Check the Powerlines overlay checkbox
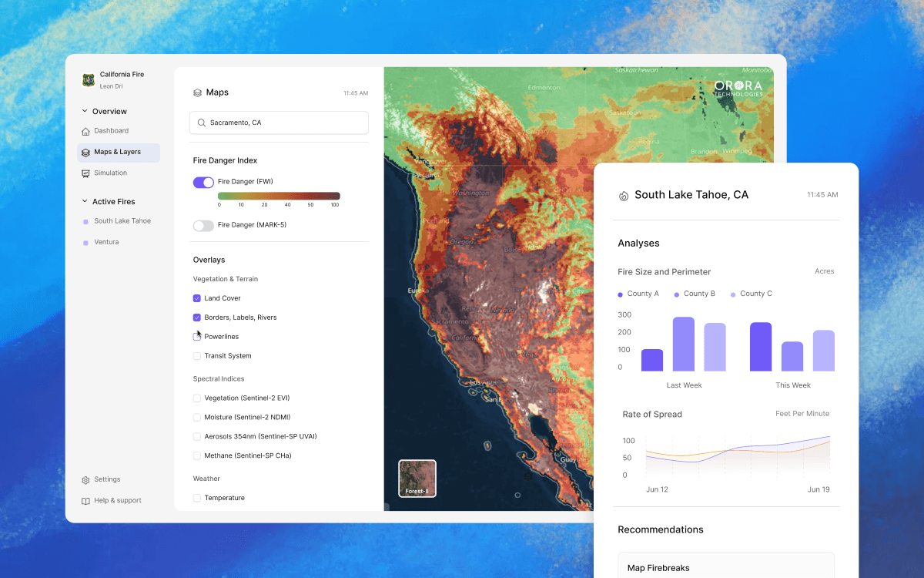This screenshot has width=924, height=578. [x=197, y=337]
